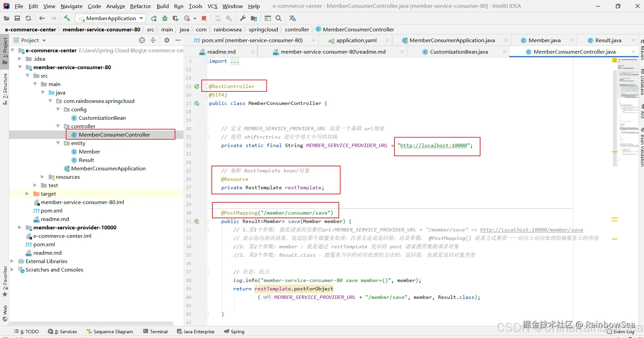Click the Translate toolbar icon
The width and height of the screenshot is (644, 338).
[292, 18]
